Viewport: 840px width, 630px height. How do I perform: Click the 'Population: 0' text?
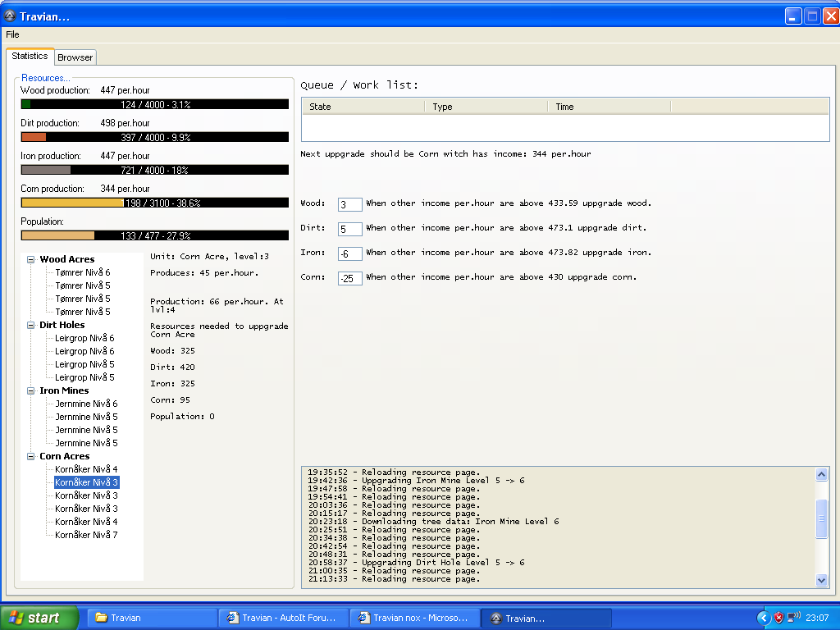[182, 417]
